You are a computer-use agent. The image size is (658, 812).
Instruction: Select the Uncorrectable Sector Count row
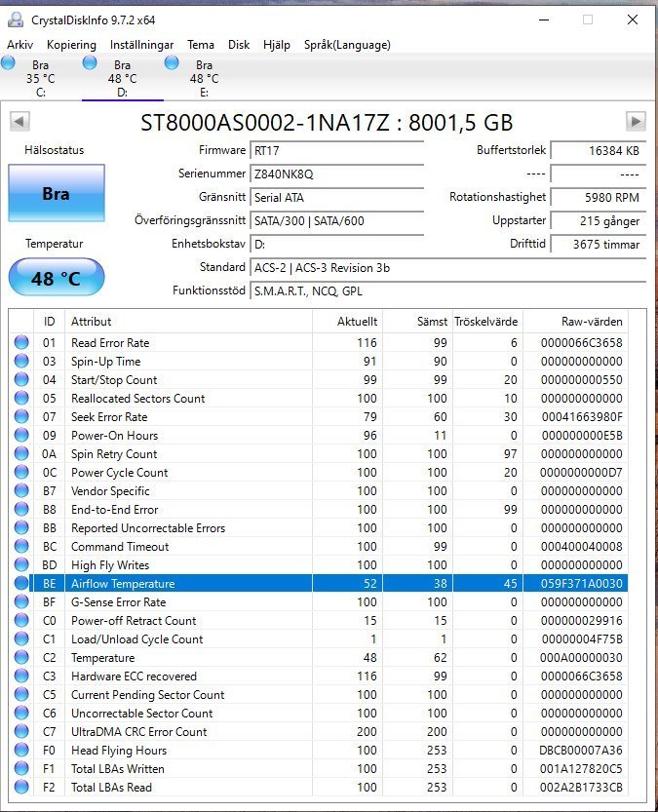[319, 714]
